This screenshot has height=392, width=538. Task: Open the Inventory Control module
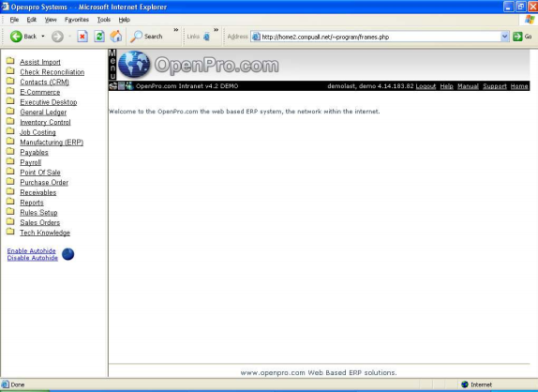45,122
